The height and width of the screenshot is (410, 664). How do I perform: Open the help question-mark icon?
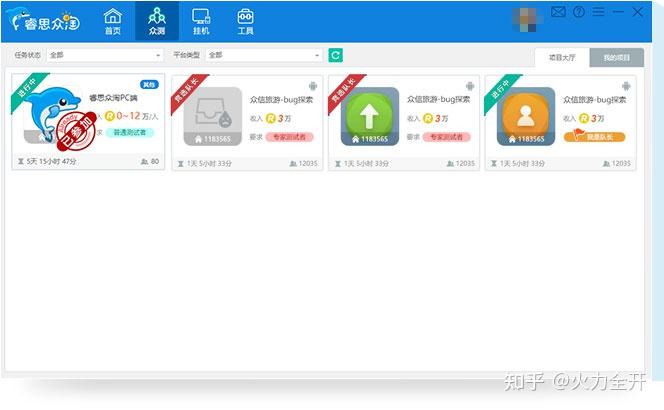[x=579, y=12]
